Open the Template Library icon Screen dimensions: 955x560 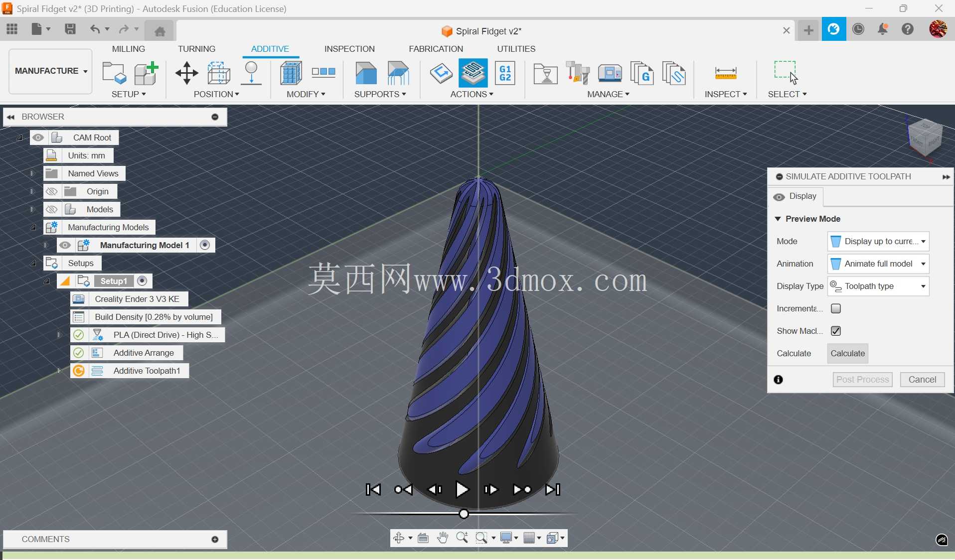674,73
